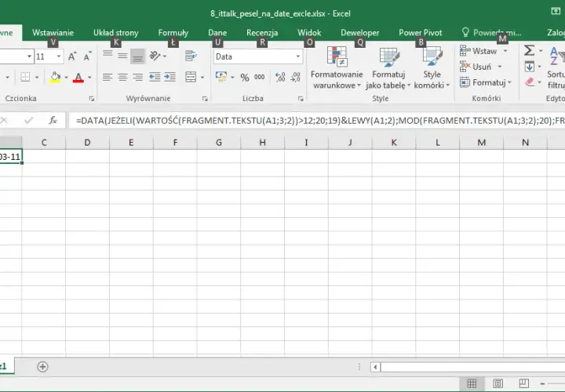Open Formatowanie warunkowe conditional formatting
The image size is (565, 392).
pyautogui.click(x=337, y=67)
